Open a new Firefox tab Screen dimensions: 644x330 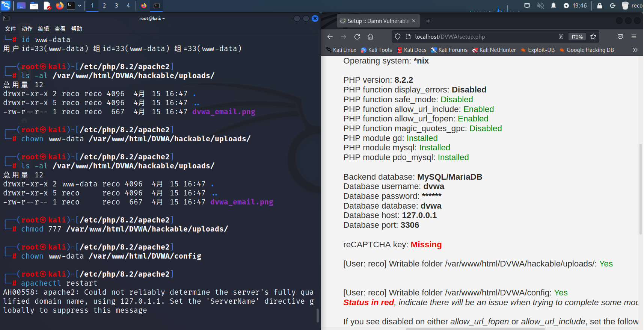(x=428, y=21)
